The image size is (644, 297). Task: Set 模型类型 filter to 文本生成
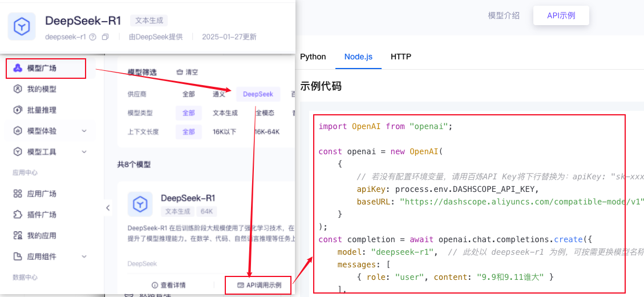(x=225, y=113)
